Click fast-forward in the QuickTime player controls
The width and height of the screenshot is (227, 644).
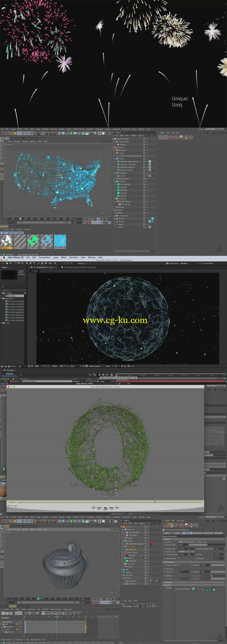(112, 507)
